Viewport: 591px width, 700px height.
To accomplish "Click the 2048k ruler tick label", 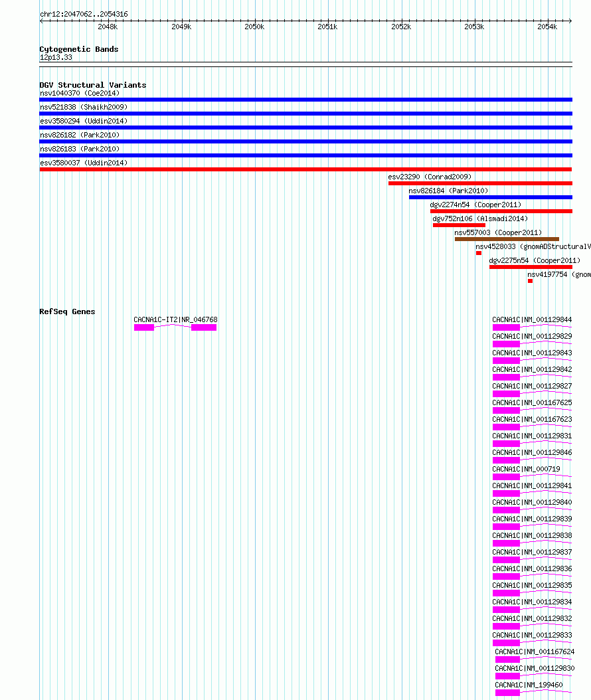I will [x=108, y=27].
